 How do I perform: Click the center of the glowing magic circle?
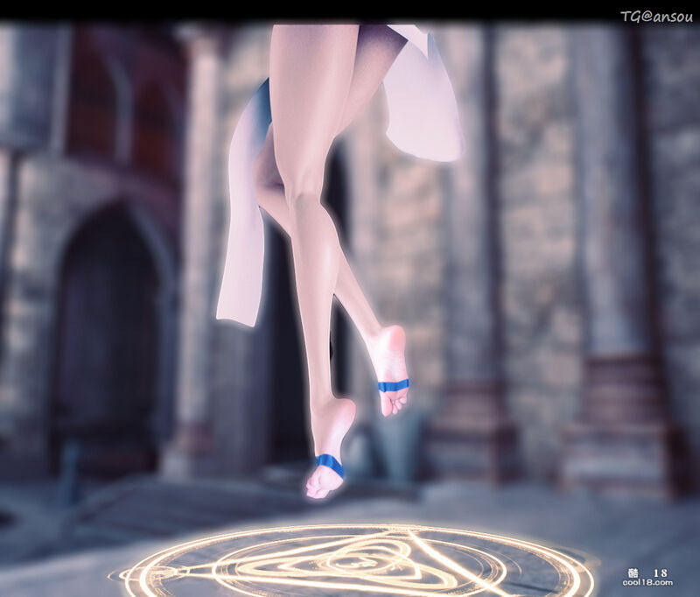(x=357, y=562)
